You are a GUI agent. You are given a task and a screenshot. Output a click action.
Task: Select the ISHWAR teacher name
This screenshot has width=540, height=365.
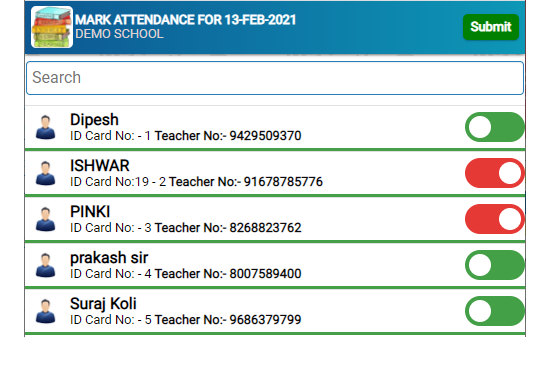[x=100, y=166]
